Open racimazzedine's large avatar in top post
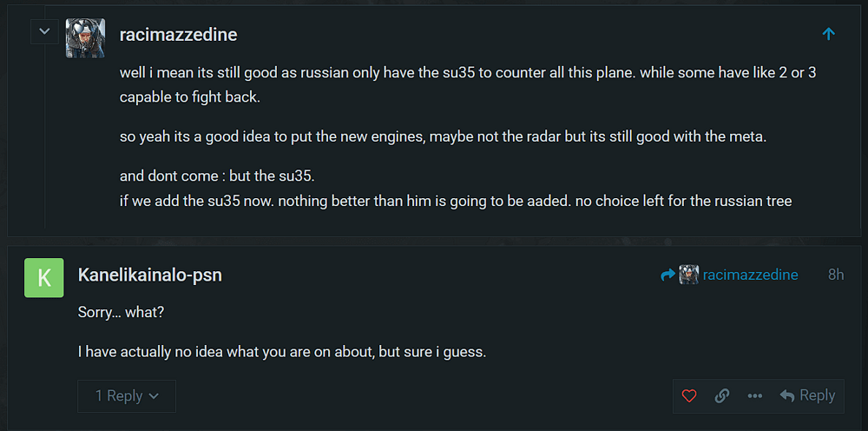 (85, 38)
